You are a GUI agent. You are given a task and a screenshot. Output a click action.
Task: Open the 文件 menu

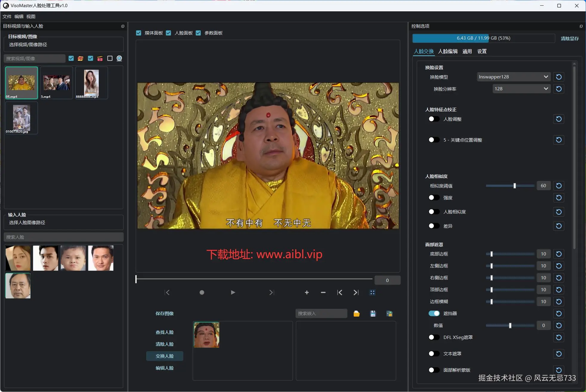pyautogui.click(x=7, y=16)
